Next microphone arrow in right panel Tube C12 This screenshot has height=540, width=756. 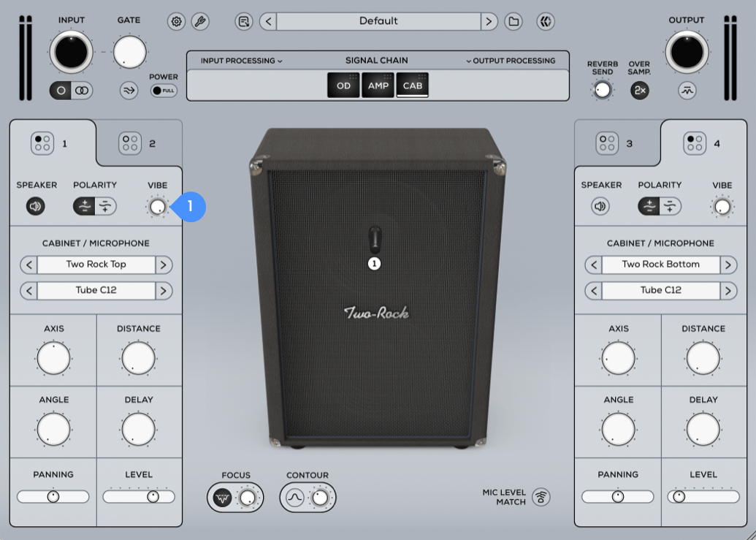point(728,291)
